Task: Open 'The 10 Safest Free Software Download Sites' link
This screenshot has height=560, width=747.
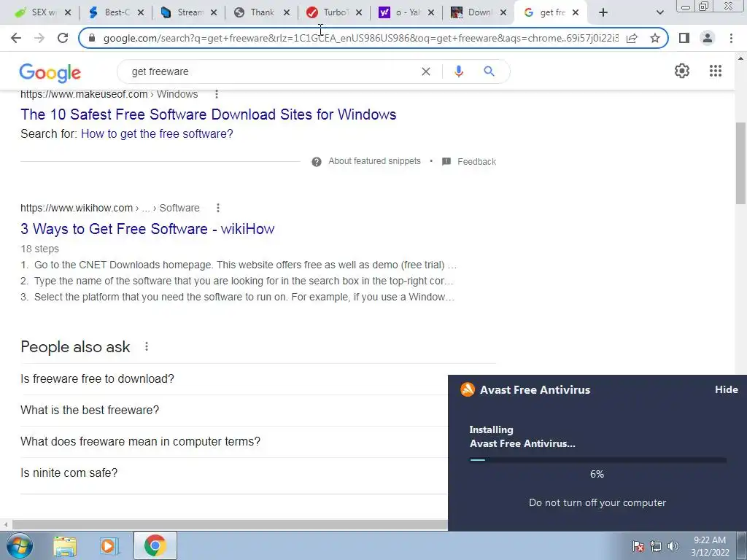Action: (x=208, y=114)
